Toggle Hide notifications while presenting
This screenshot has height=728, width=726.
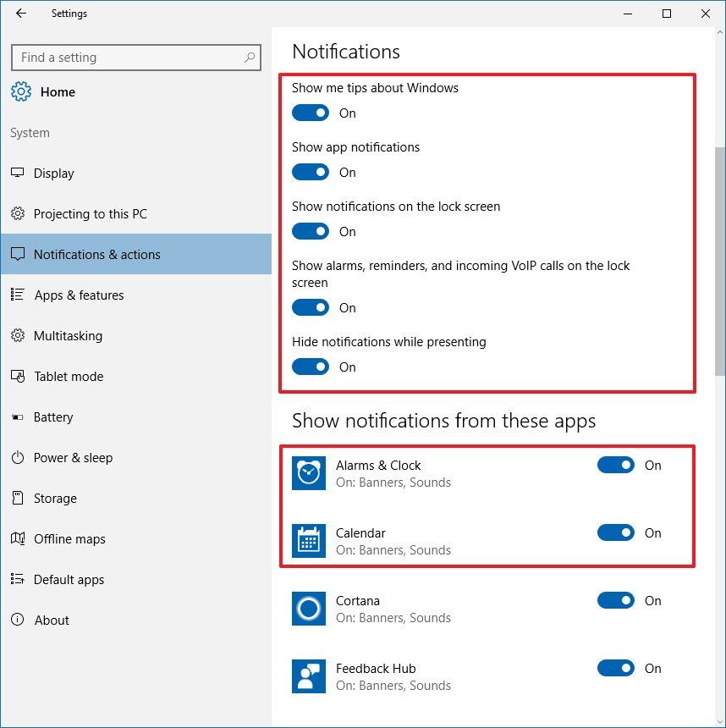click(311, 367)
